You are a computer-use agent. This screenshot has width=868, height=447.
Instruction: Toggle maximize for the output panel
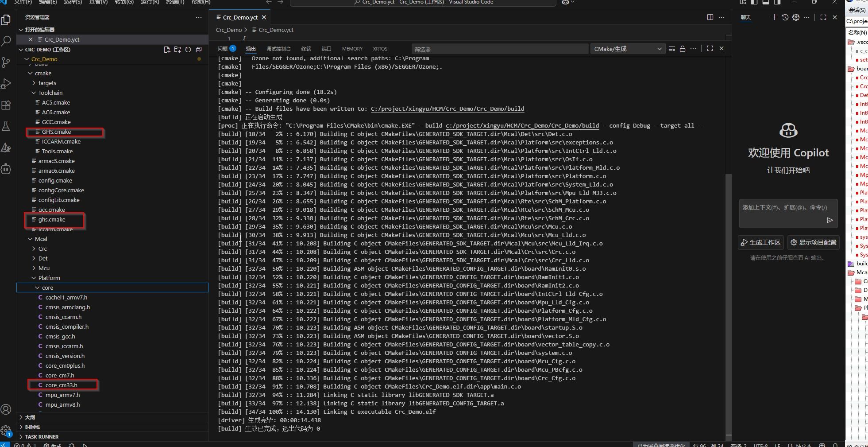pyautogui.click(x=710, y=49)
